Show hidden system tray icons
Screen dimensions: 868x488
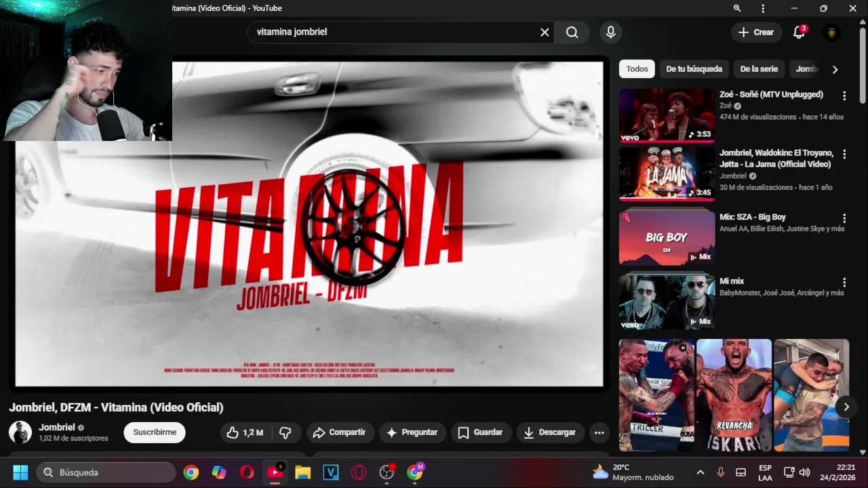700,472
